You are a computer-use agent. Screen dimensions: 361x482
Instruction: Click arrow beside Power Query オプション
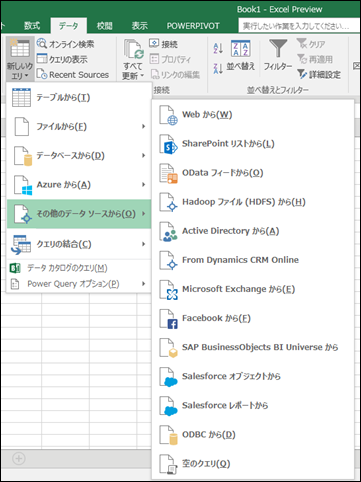[144, 284]
